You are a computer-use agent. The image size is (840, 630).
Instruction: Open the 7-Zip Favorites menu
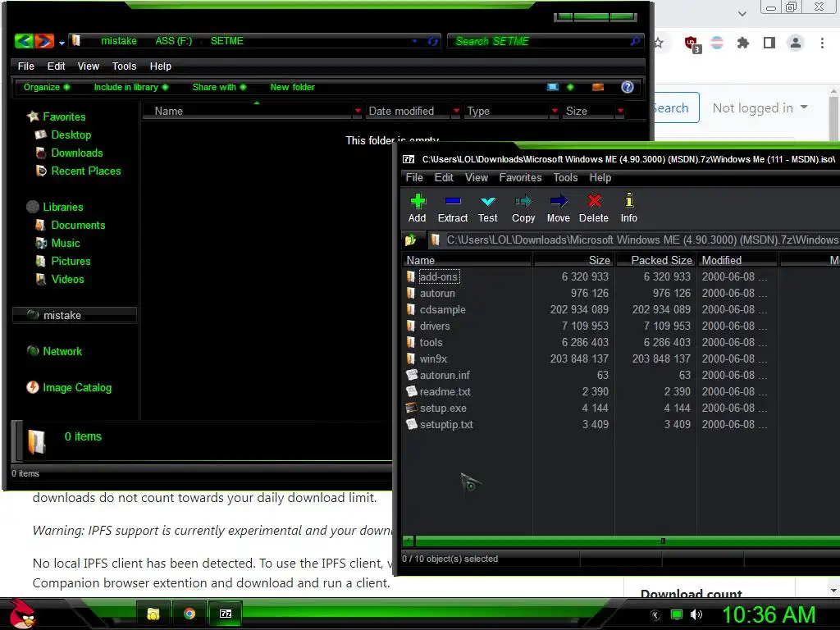tap(520, 177)
